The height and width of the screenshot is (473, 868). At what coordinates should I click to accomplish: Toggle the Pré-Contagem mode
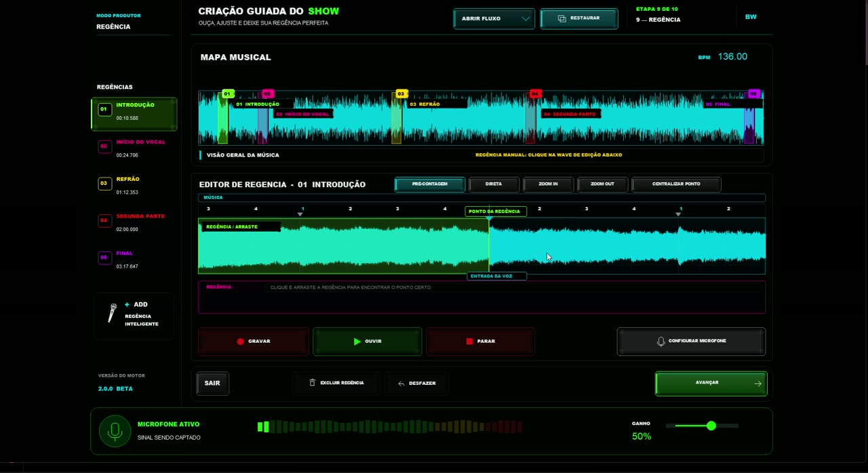(430, 184)
